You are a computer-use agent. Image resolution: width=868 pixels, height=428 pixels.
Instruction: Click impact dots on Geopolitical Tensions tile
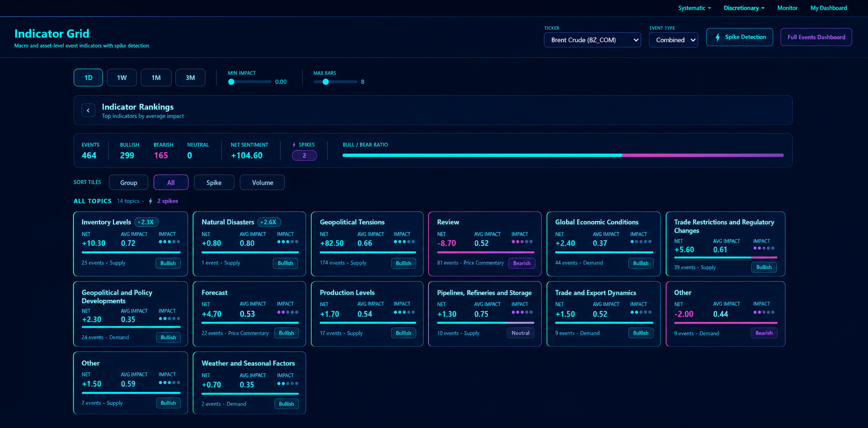[x=404, y=241]
